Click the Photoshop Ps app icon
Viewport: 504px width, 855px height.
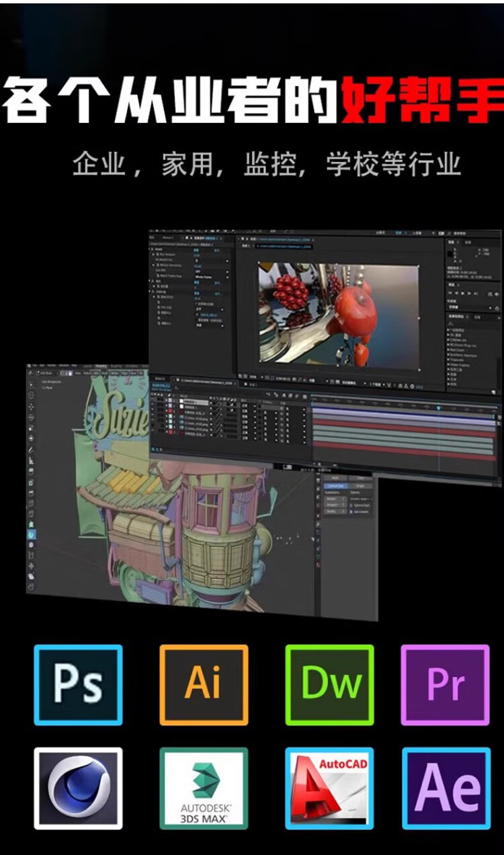(78, 685)
